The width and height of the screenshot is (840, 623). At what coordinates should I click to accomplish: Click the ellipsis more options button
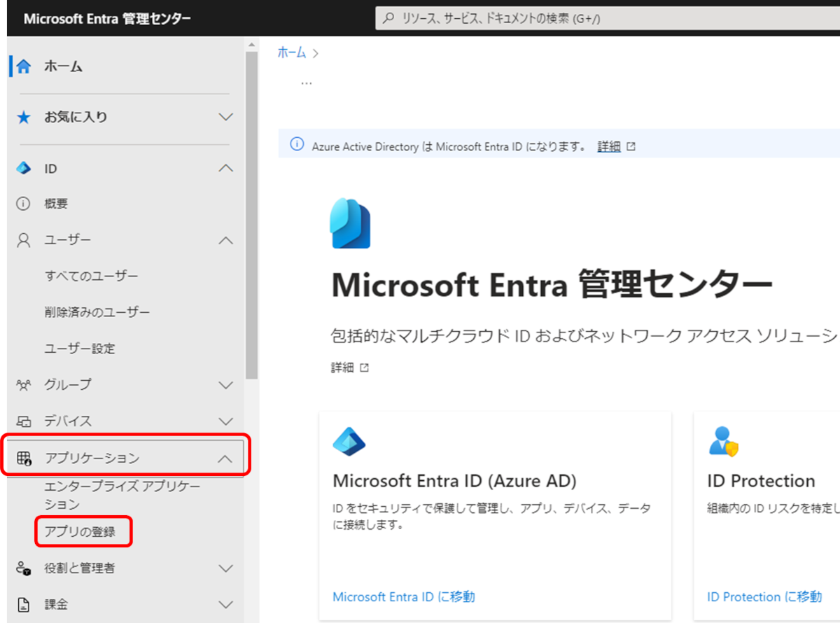point(306,83)
